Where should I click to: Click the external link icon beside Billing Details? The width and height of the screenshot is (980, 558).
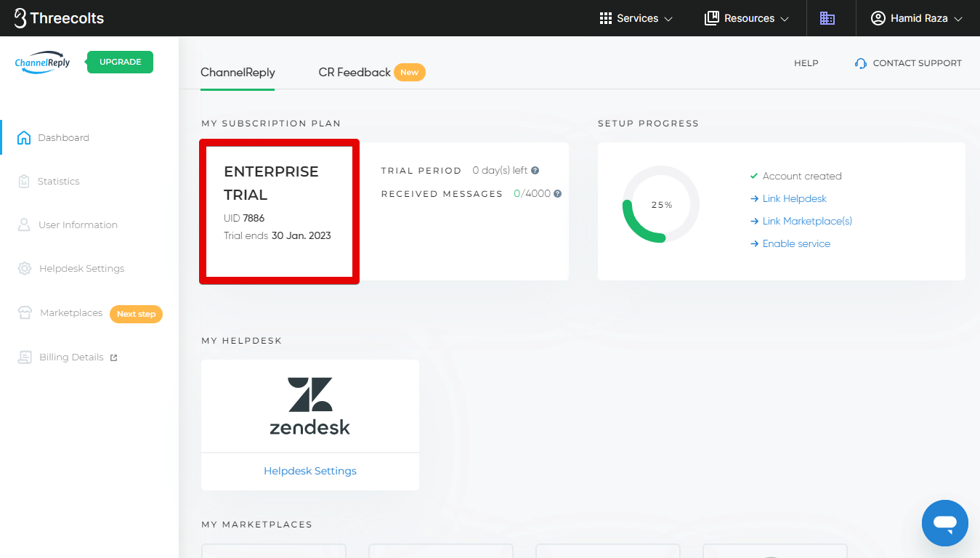pos(113,357)
